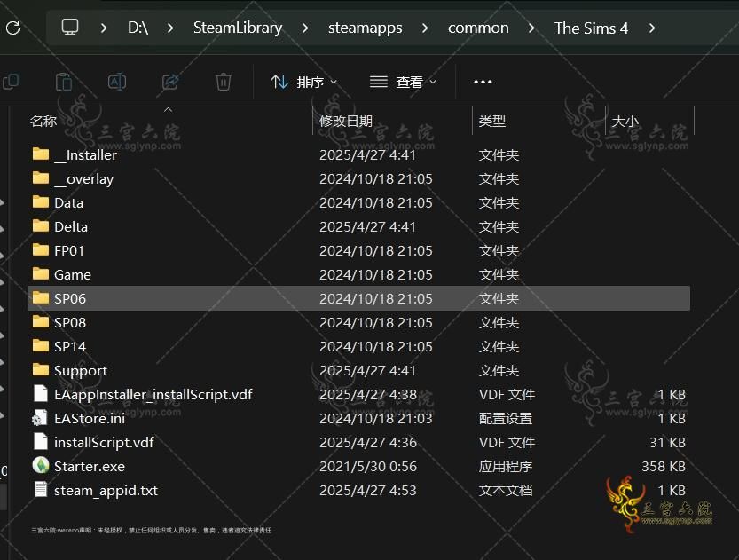739x560 pixels.
Task: Sort by 类型 column header
Action: pyautogui.click(x=492, y=122)
